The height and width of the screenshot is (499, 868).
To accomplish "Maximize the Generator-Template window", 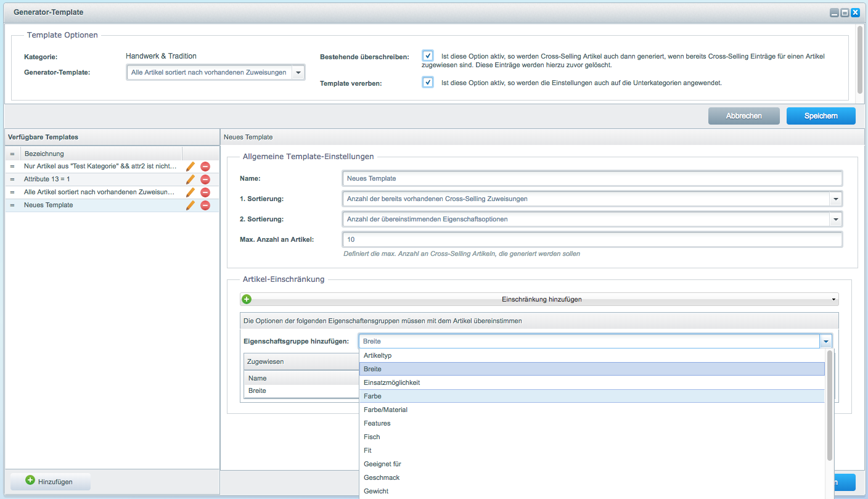I will pos(845,12).
